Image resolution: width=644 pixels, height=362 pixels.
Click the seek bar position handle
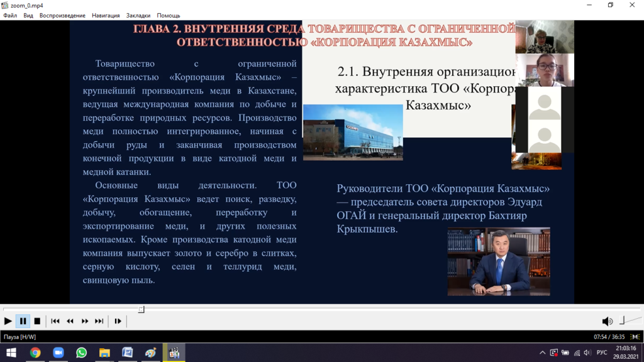(142, 309)
